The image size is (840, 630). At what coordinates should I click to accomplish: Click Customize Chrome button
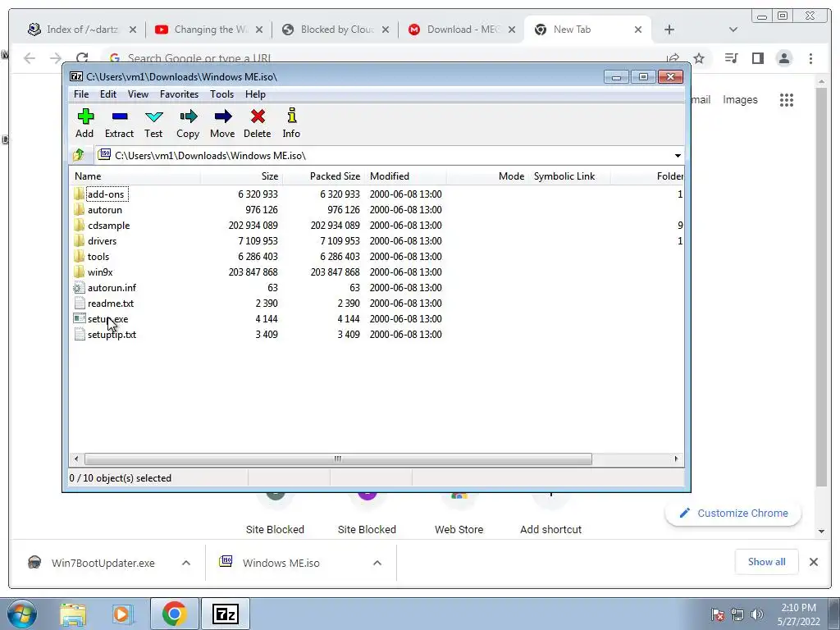coord(733,514)
